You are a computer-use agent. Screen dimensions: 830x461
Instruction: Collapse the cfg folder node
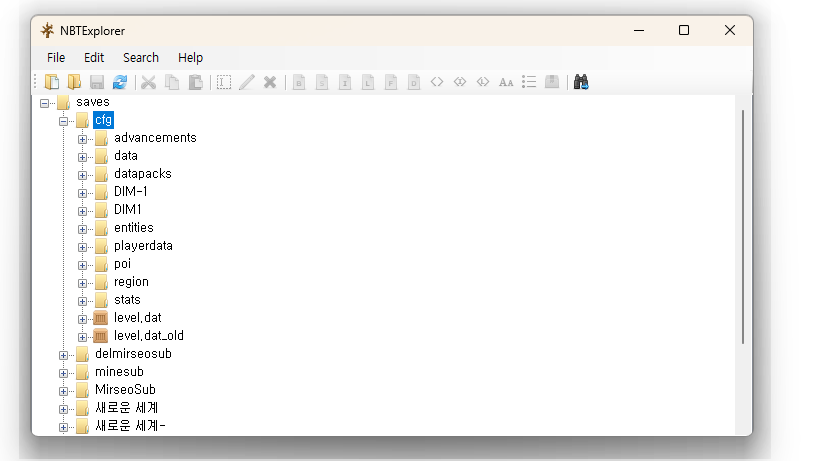64,121
